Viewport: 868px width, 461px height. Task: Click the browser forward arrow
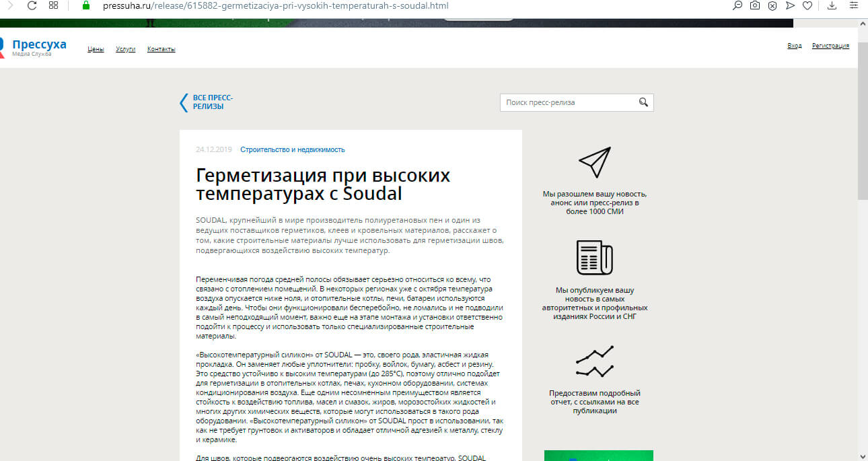coord(9,6)
